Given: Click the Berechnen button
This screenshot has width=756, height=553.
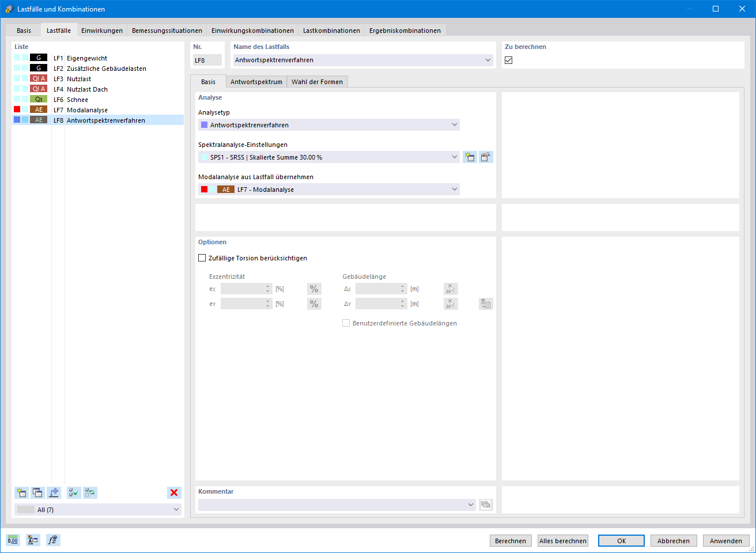Looking at the screenshot, I should [x=511, y=540].
